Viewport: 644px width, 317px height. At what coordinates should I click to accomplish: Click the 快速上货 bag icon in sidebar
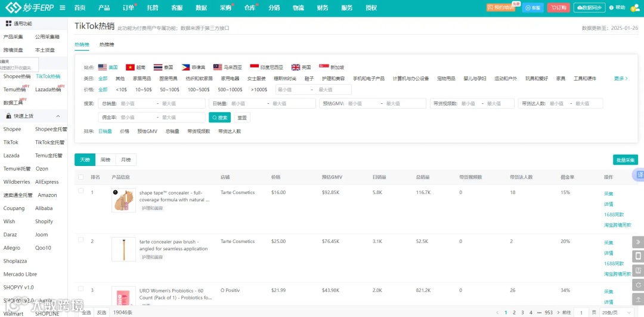[8, 116]
